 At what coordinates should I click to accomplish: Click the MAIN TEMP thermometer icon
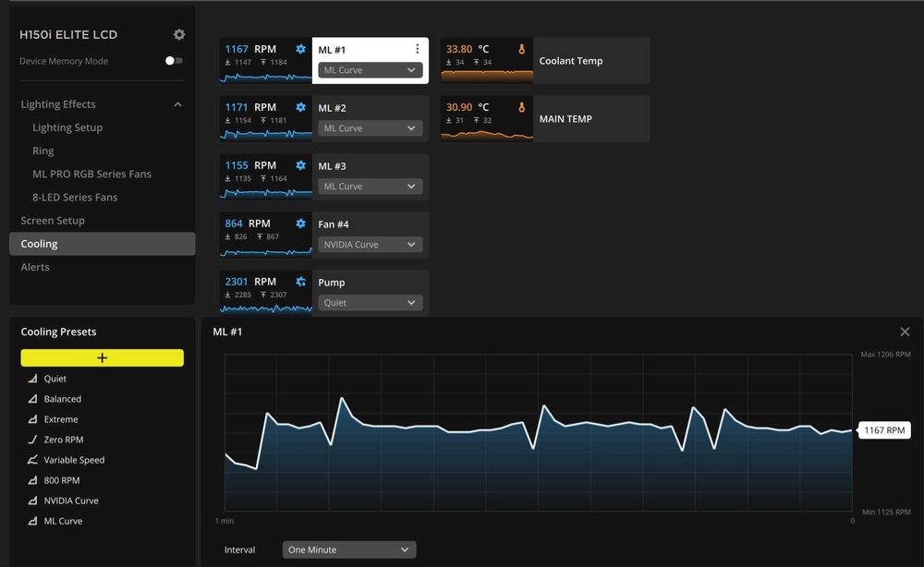tap(521, 107)
